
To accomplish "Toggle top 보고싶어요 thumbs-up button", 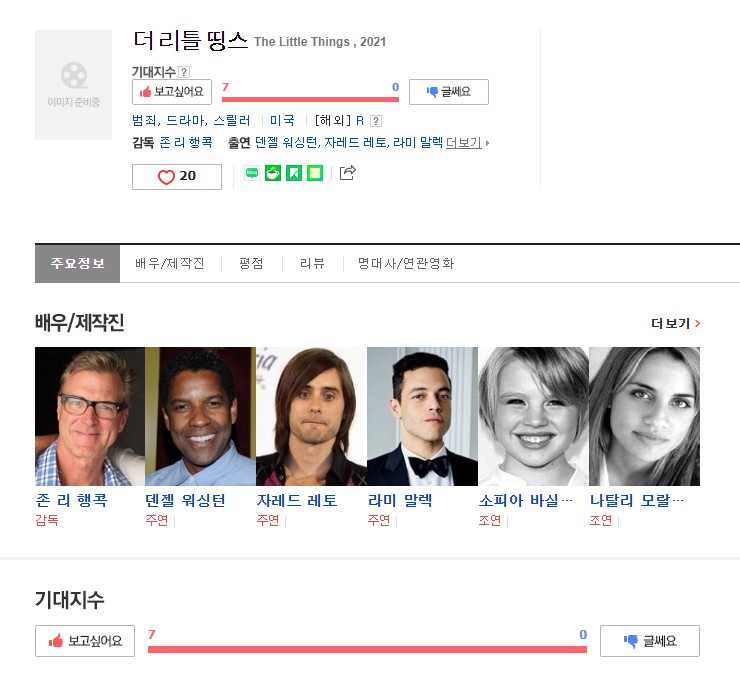I will pyautogui.click(x=172, y=92).
